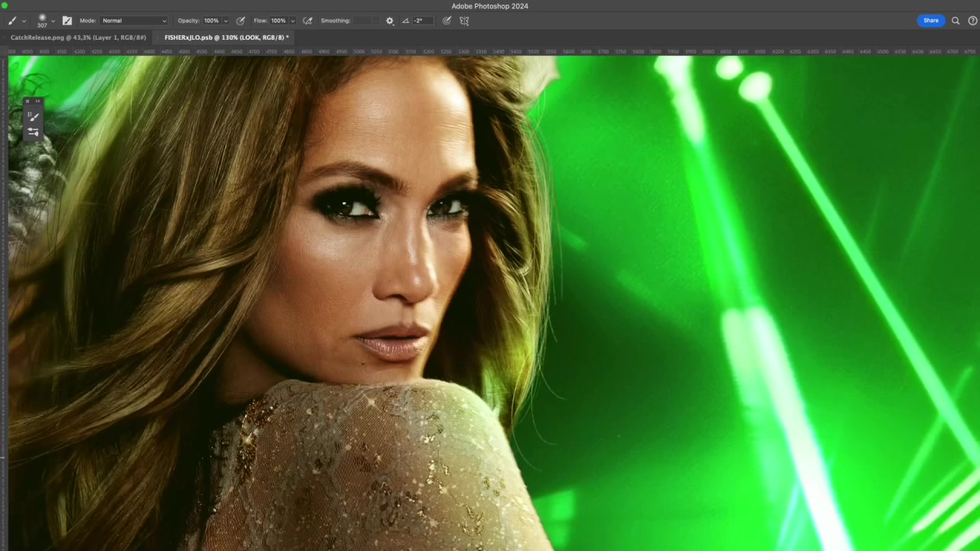
Task: Expand the tool preset dropdown arrow
Action: click(x=24, y=21)
